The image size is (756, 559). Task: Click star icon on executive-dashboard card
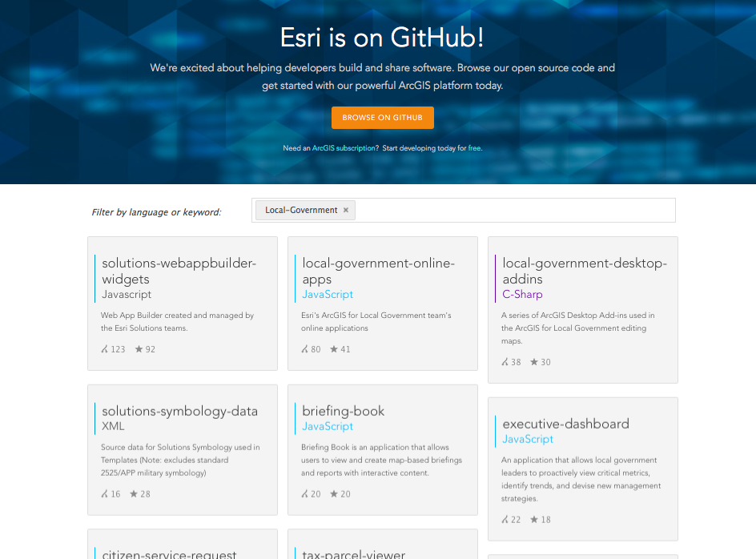[533, 520]
